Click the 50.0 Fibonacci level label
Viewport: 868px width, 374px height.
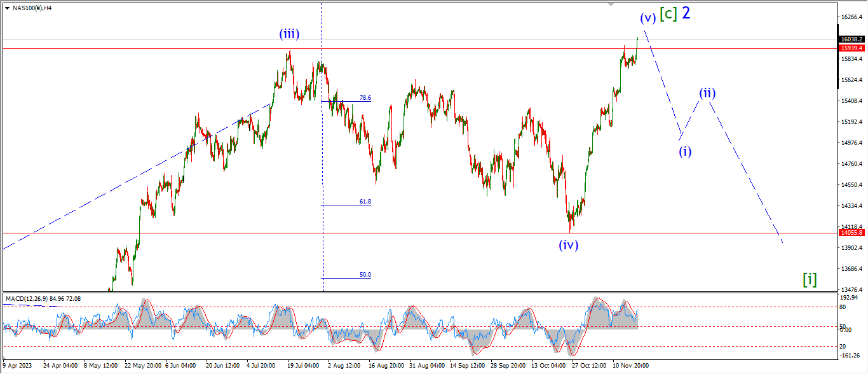pos(365,275)
